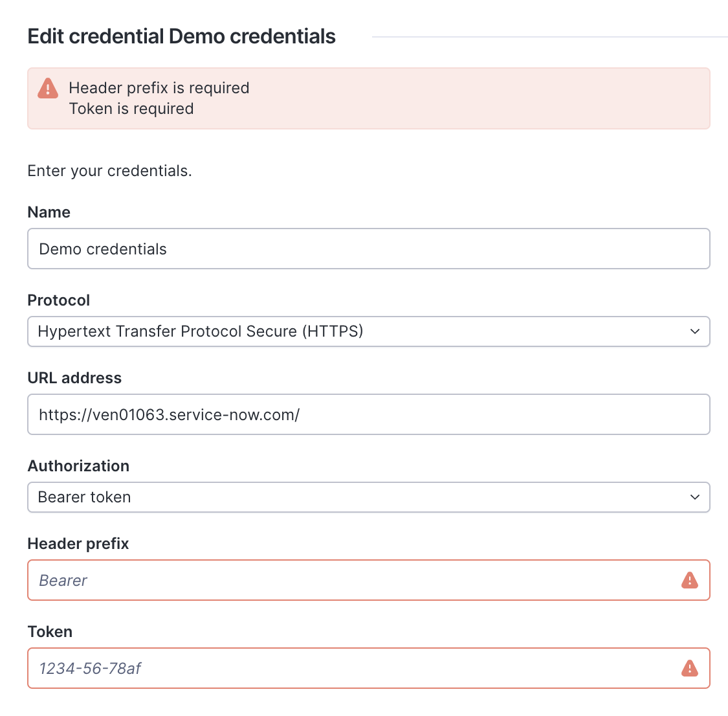
Task: Click the "Authorization" field label
Action: pyautogui.click(x=78, y=466)
